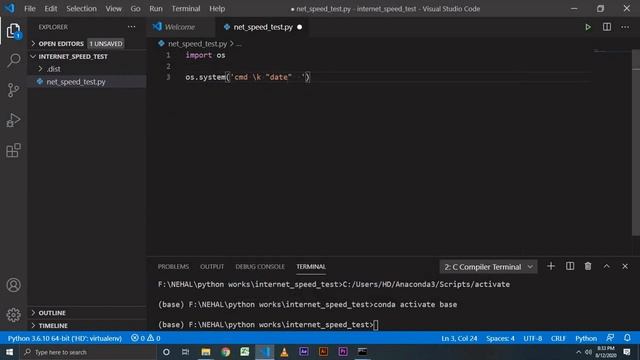640x360 pixels.
Task: Open Cortana circle on taskbar
Action: tap(166, 352)
